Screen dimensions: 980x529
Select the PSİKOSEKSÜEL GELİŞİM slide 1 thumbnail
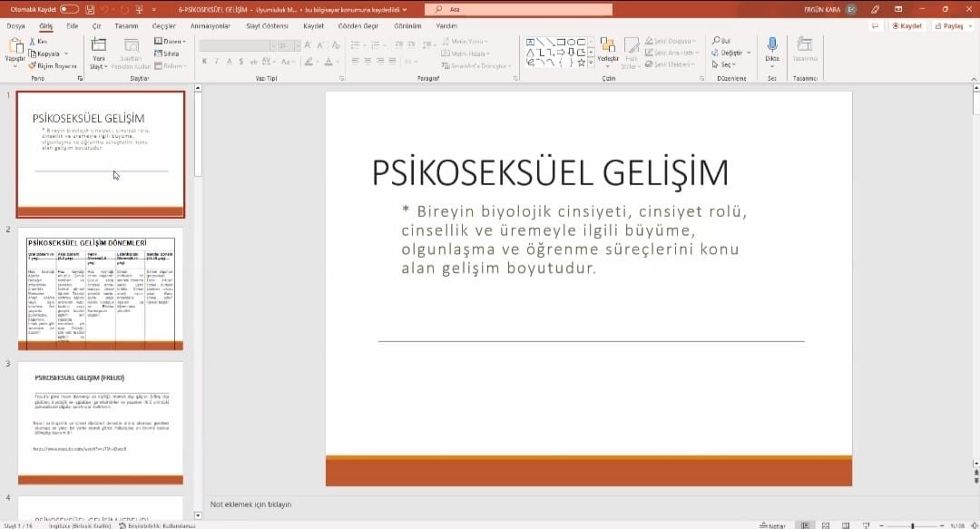point(101,154)
